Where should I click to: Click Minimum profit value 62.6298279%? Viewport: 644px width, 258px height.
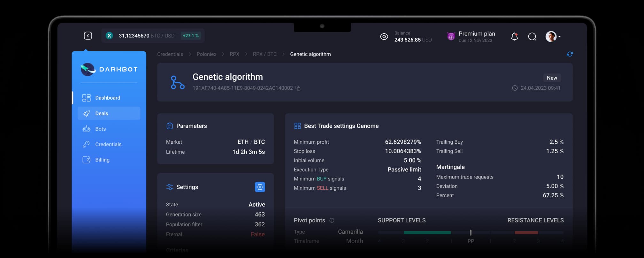click(x=403, y=142)
